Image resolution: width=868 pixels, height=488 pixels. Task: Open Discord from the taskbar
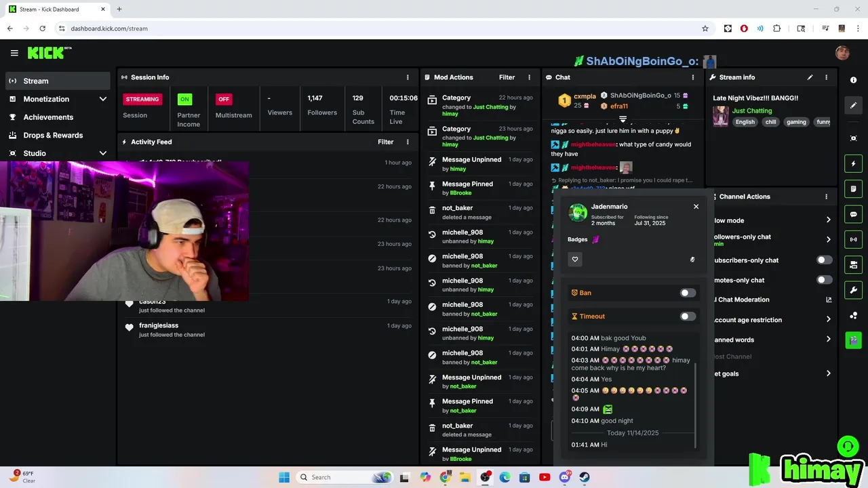(x=564, y=477)
